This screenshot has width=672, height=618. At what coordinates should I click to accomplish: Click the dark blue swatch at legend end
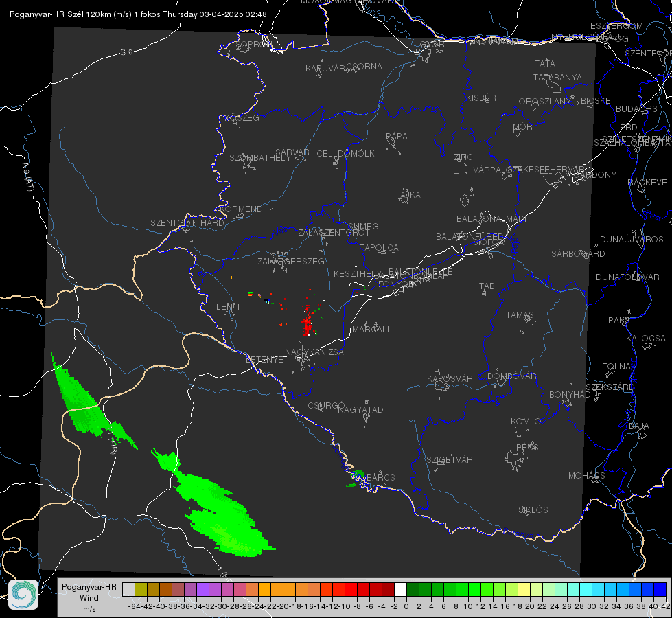[660, 589]
